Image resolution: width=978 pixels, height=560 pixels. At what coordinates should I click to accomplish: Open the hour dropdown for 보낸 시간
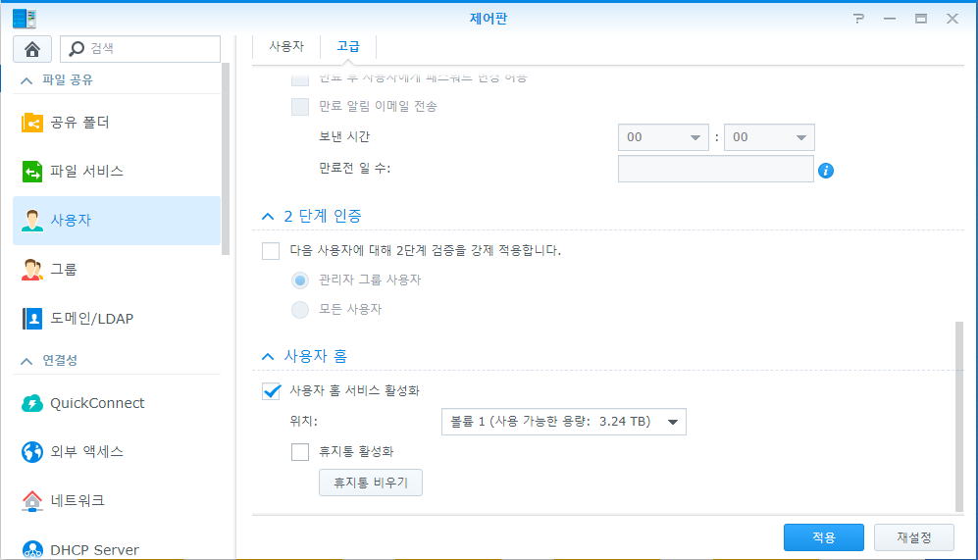tap(663, 137)
